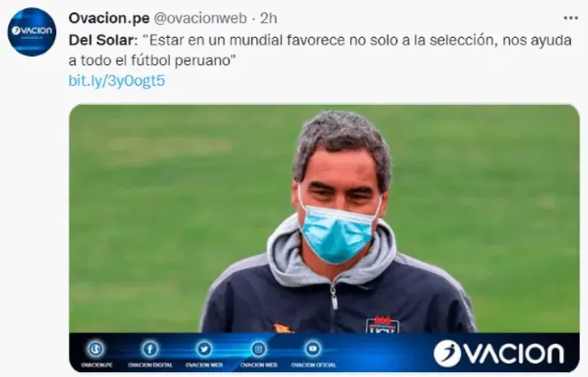Click the large Ovacion logo in banner
The width and height of the screenshot is (588, 377).
coord(499,353)
